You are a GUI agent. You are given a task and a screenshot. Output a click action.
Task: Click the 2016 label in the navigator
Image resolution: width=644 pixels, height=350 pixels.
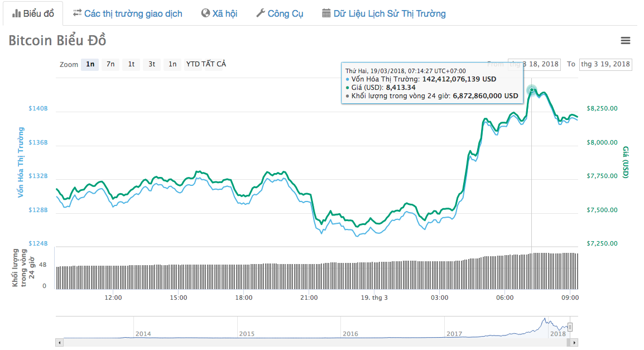[x=350, y=334]
